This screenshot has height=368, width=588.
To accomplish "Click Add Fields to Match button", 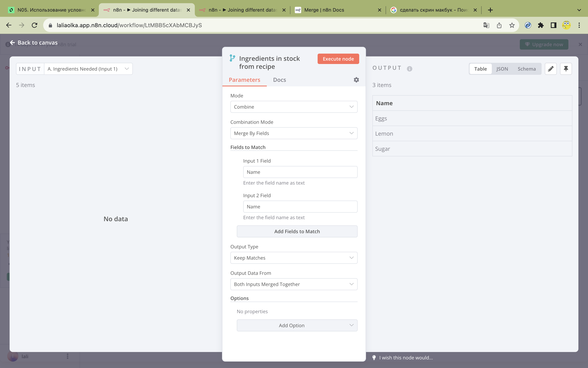I will click(297, 231).
